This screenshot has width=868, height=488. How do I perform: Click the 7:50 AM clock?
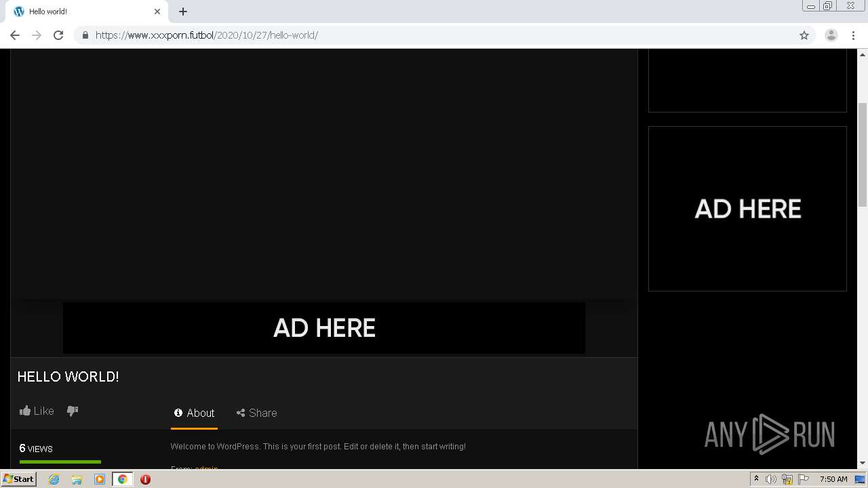tap(833, 479)
